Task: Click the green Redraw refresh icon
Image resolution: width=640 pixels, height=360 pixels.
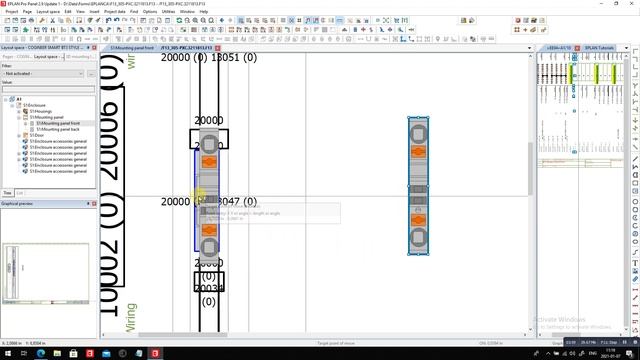Action: (179, 20)
